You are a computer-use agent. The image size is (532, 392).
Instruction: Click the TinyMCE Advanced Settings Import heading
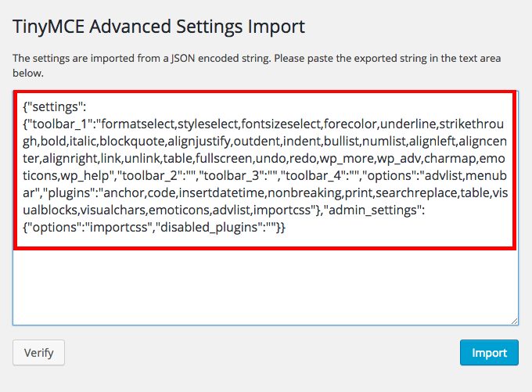[159, 27]
